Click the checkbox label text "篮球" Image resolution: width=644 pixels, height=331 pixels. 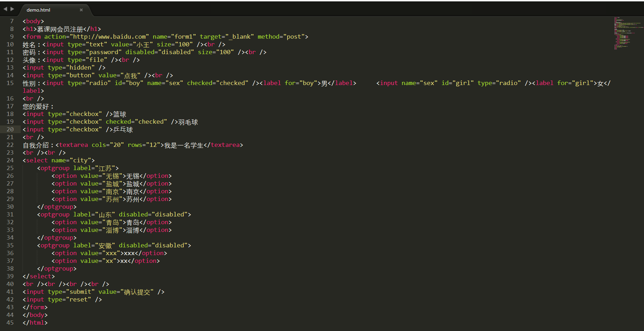120,114
